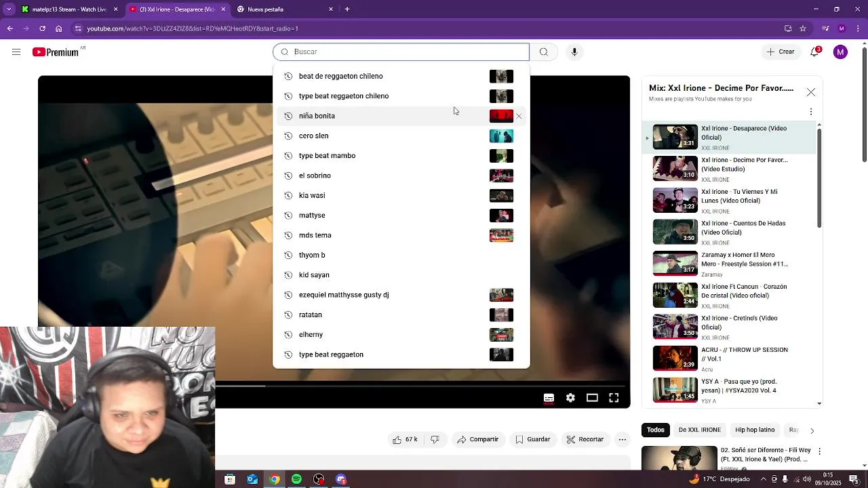Click the browser address bar URL

point(192,28)
